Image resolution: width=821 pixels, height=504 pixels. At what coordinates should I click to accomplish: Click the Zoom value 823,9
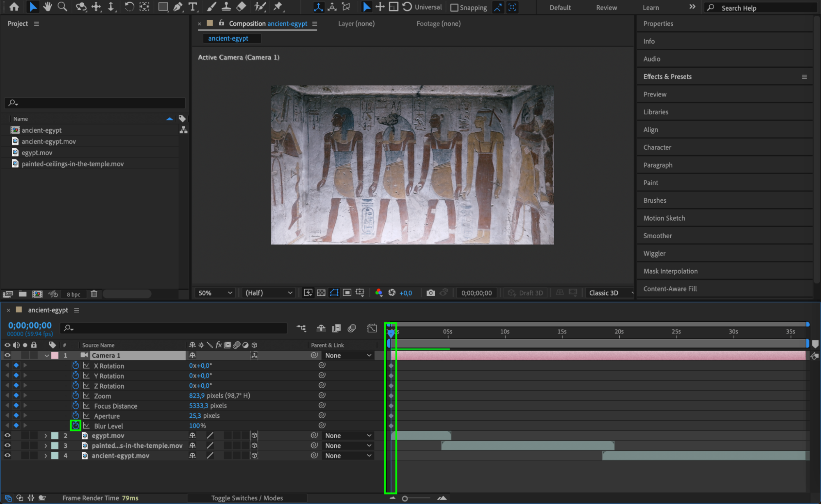pos(197,396)
